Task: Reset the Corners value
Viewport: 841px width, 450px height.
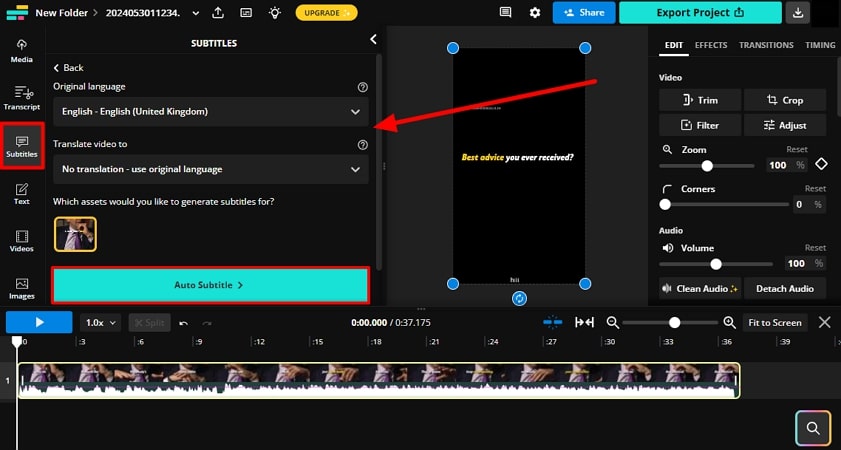Action: (815, 188)
